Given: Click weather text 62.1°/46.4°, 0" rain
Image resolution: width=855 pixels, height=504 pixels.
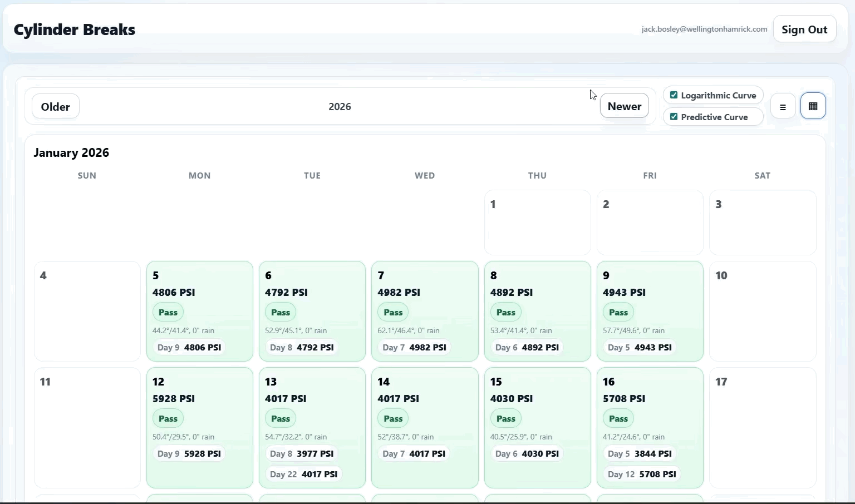Looking at the screenshot, I should 409,330.
